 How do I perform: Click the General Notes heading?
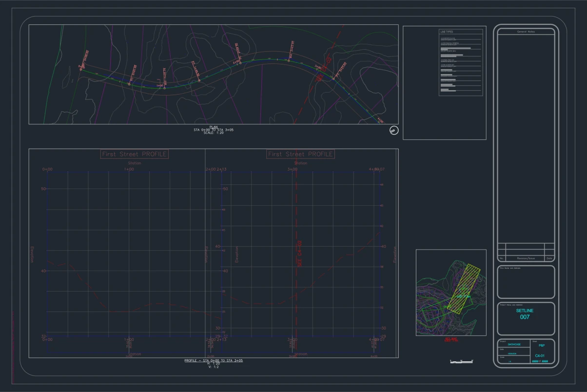(526, 32)
